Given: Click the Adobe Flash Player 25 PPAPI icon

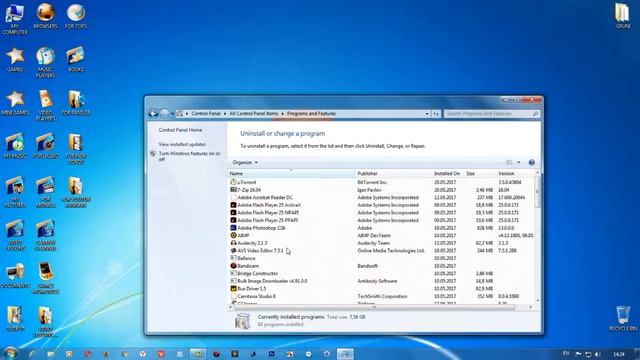Looking at the screenshot, I should 233,220.
